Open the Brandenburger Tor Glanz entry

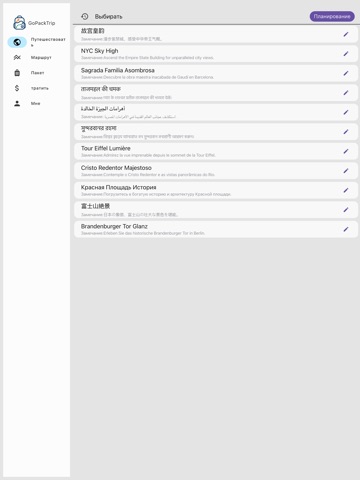click(216, 229)
